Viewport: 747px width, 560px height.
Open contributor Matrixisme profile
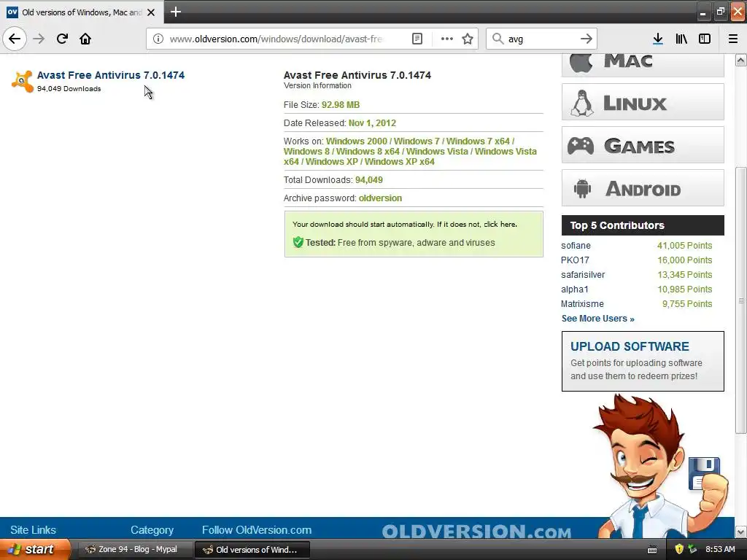pyautogui.click(x=582, y=304)
